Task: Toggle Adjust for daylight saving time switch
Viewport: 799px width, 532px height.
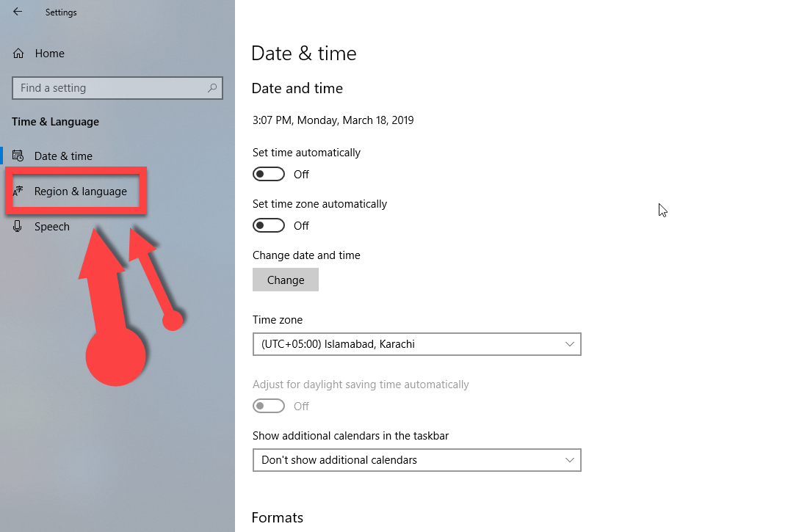Action: 269,406
